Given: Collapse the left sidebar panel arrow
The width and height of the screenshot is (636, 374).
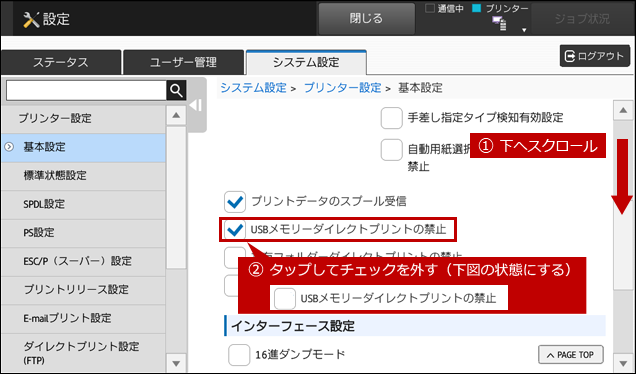Looking at the screenshot, I should (196, 105).
